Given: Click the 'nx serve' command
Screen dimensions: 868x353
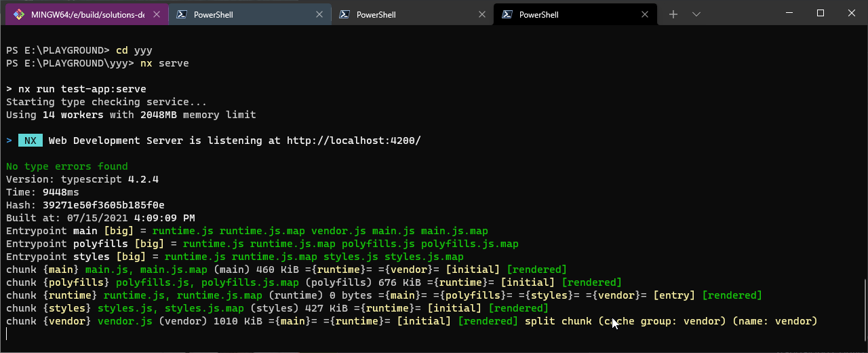Looking at the screenshot, I should [x=165, y=63].
